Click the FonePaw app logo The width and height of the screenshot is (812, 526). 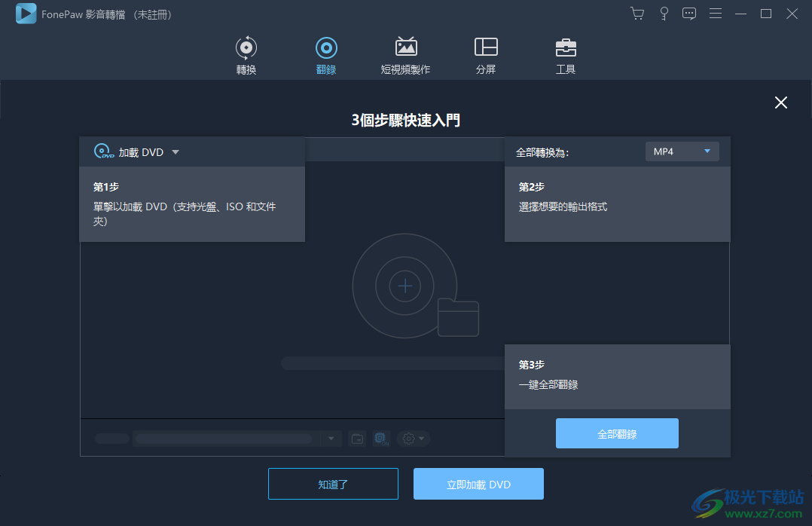(x=26, y=14)
